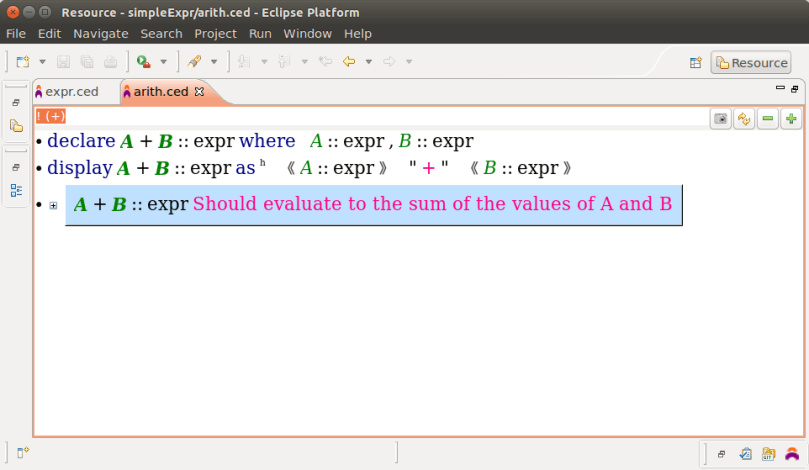
Task: Open the Outline view icon in left sidebar
Action: click(x=16, y=190)
